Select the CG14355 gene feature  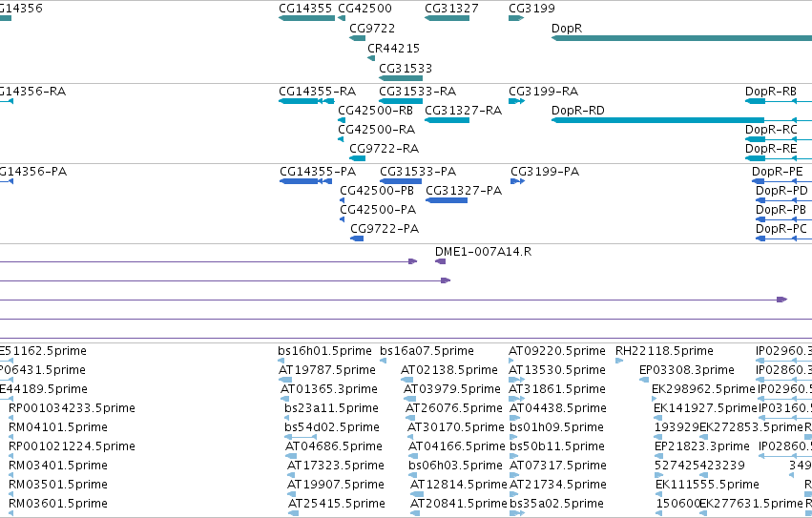tap(306, 18)
